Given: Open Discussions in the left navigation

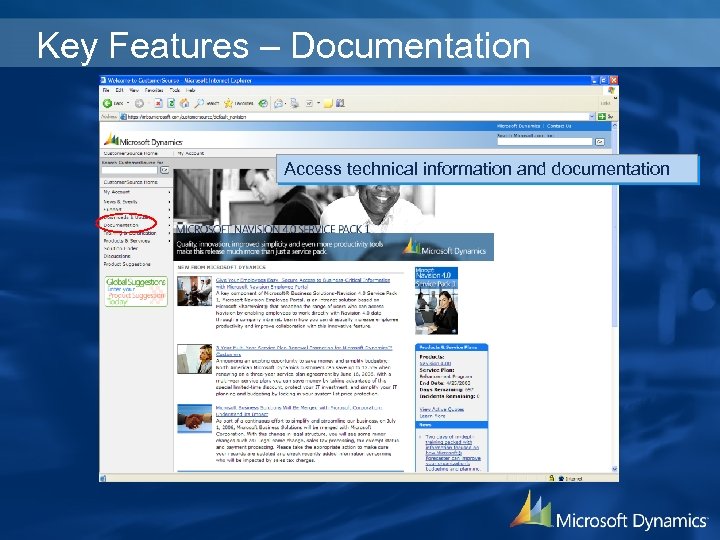Looking at the screenshot, I should [117, 256].
